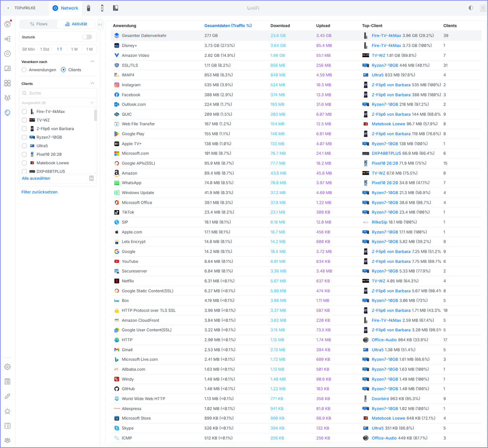
Task: Click the camera app icon beside Network tab
Action: [x=89, y=8]
